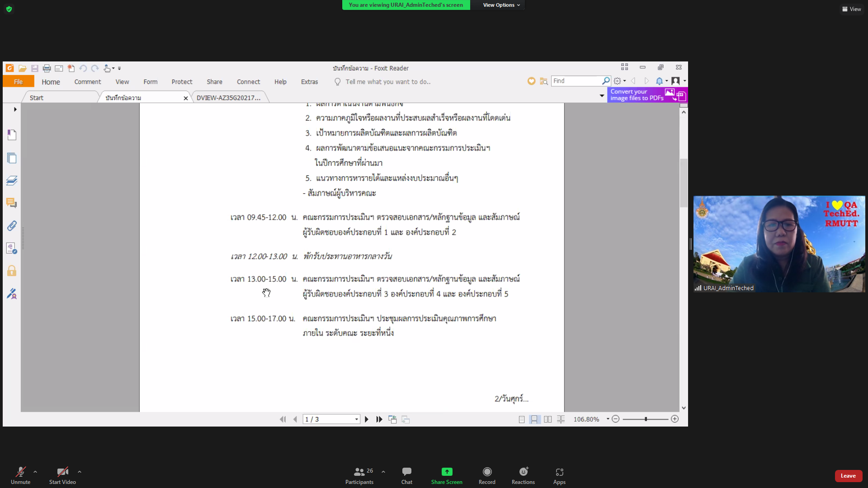Click the Foxit logo icon

click(9, 68)
